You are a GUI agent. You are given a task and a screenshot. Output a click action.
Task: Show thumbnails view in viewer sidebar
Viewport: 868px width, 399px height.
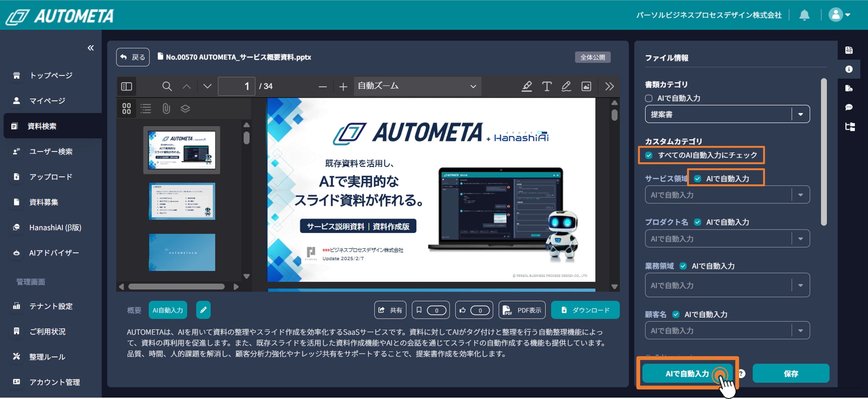pyautogui.click(x=126, y=109)
